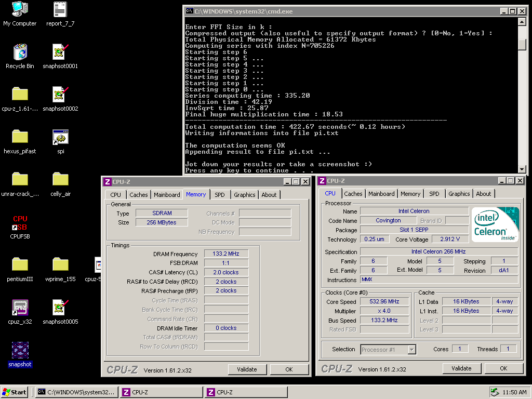Open the Windows Start menu
The image size is (532, 399).
coord(14,392)
